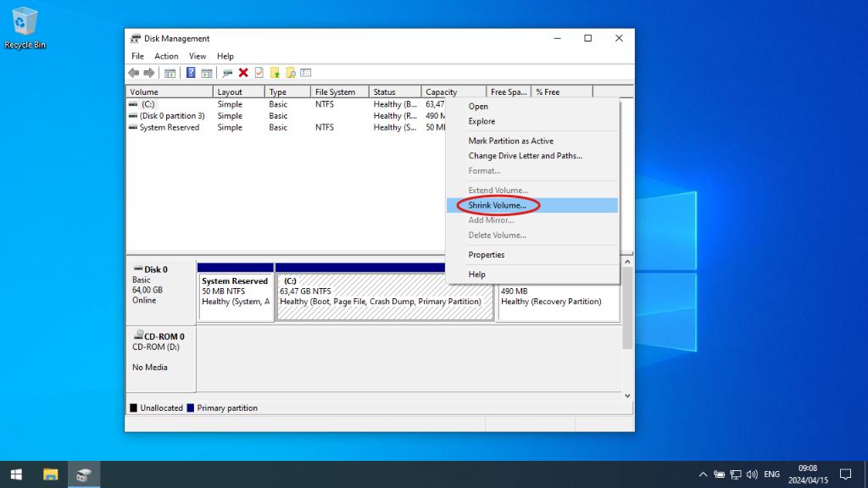Open File Explorer from the taskbar
This screenshot has height=488, width=868.
tap(53, 474)
